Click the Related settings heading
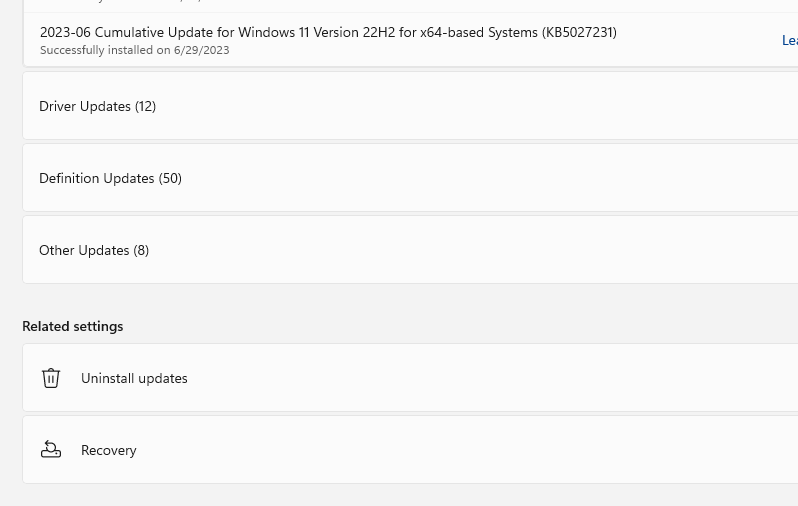The height and width of the screenshot is (506, 798). tap(73, 326)
